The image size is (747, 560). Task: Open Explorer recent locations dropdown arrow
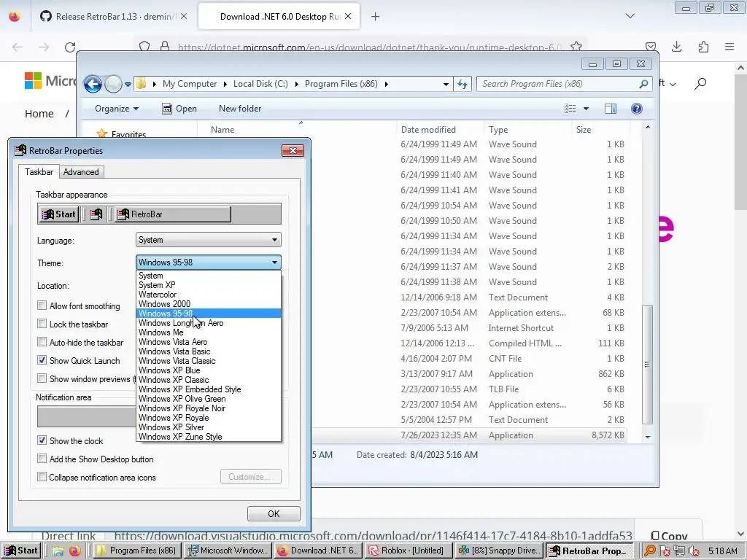[128, 85]
